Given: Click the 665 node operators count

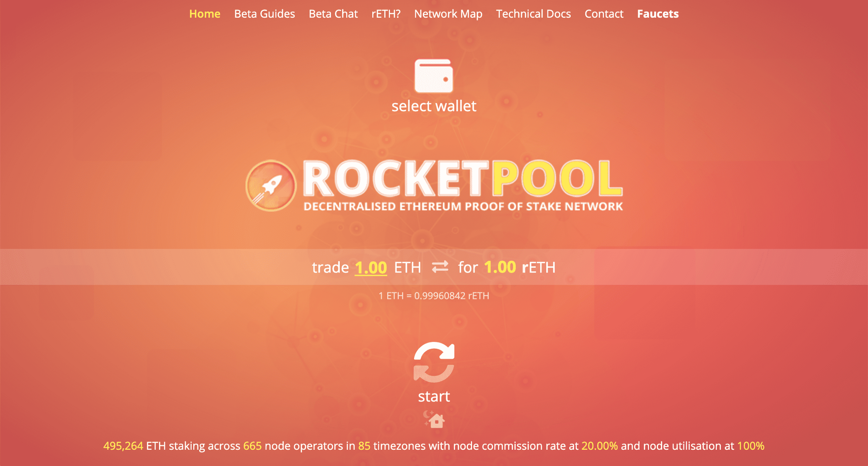Looking at the screenshot, I should [252, 446].
